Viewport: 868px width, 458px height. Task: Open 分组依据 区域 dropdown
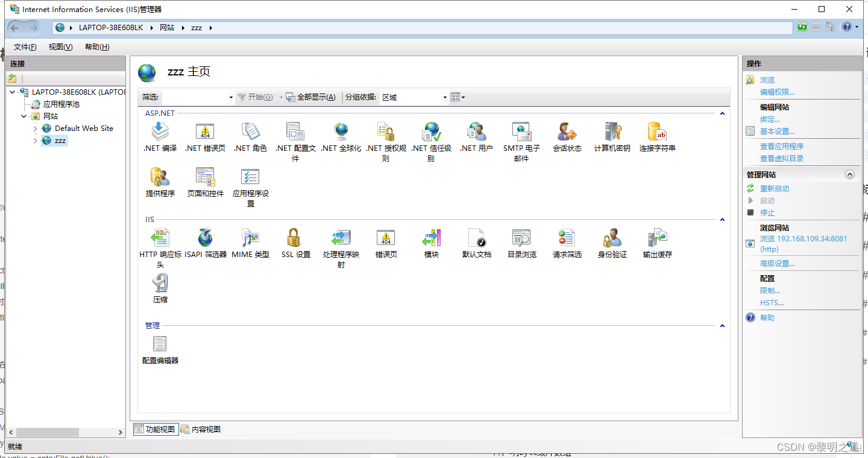click(x=445, y=97)
